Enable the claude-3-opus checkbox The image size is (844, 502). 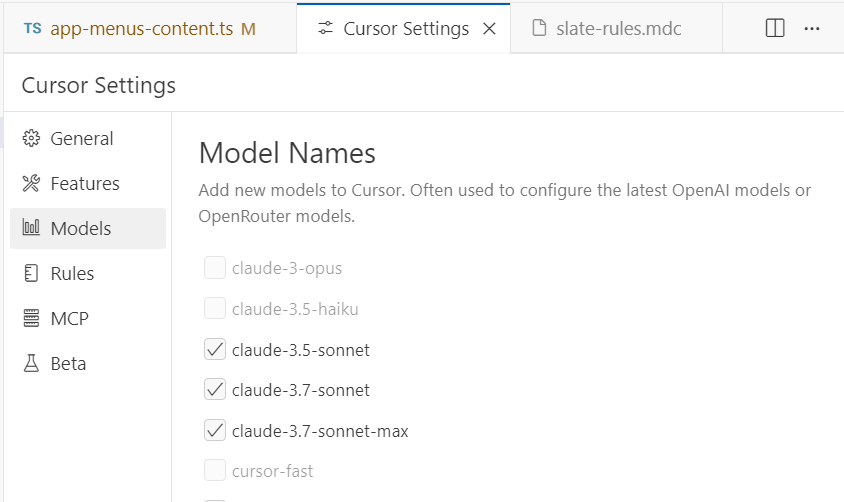point(215,267)
